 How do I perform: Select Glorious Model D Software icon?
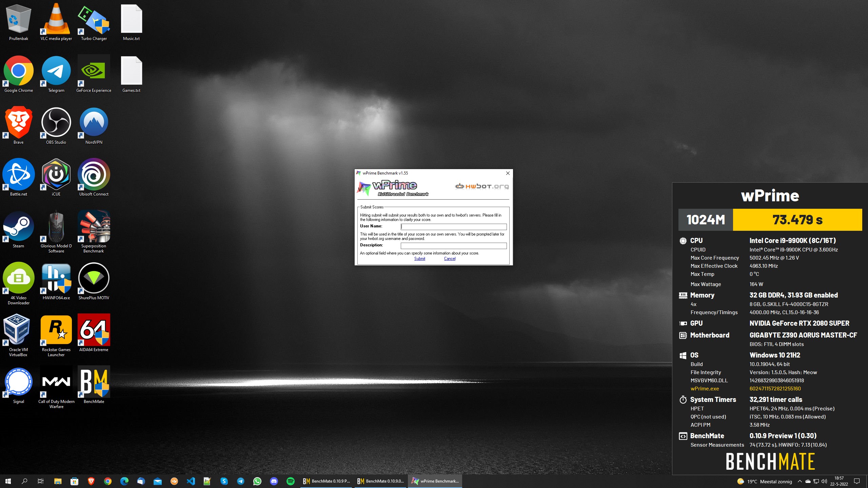(x=56, y=232)
